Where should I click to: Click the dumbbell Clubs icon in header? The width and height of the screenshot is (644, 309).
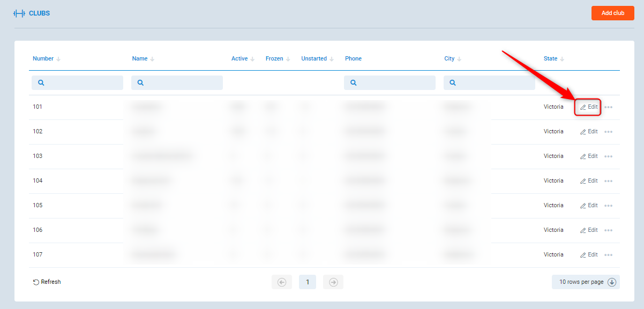pyautogui.click(x=19, y=13)
